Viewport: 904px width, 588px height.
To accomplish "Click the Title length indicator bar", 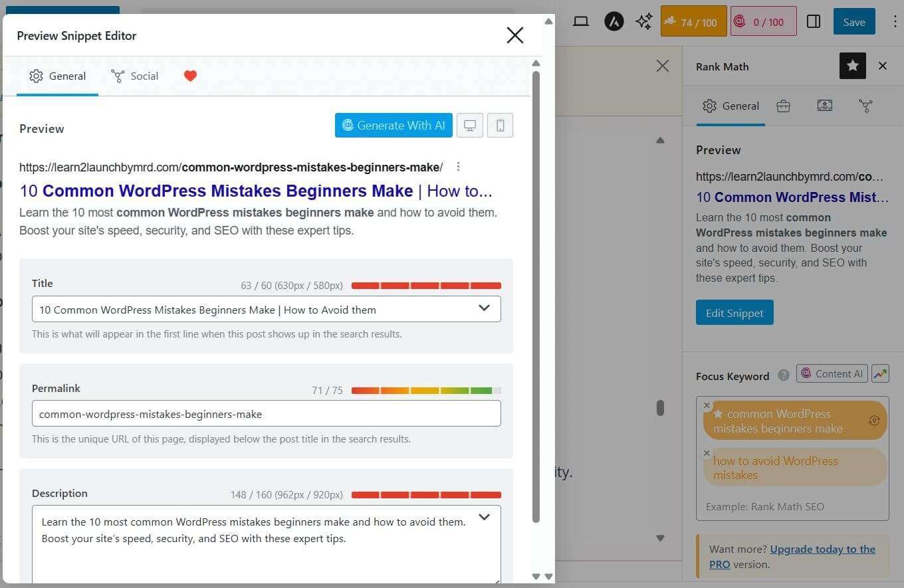I will click(x=426, y=286).
